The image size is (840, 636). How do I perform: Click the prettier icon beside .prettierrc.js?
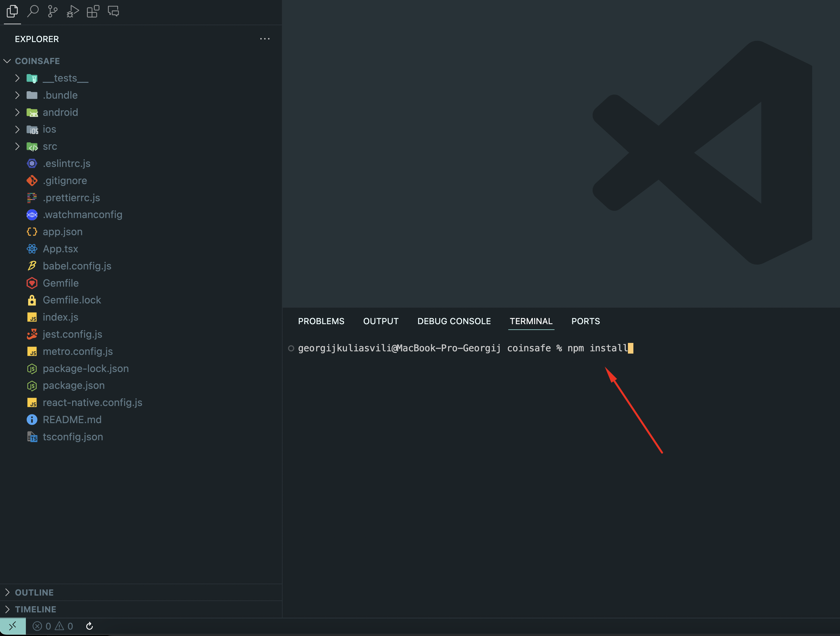click(32, 198)
